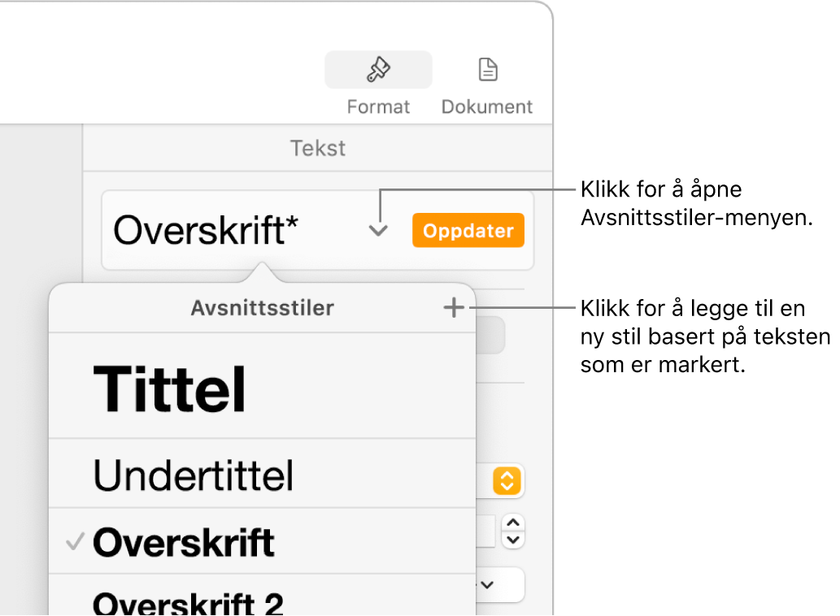Click the Overskrift* style name box
840x616 pixels.
click(x=318, y=230)
